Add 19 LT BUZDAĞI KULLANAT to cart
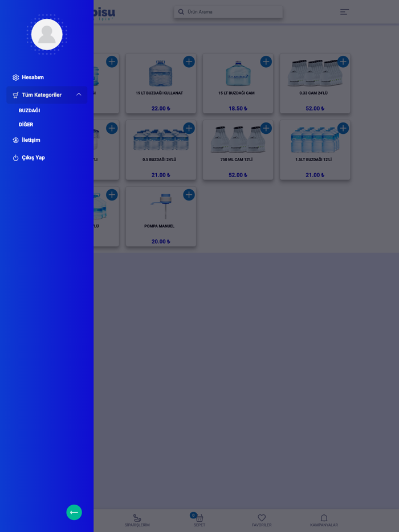Screen dimensions: 399x532 point(189,62)
